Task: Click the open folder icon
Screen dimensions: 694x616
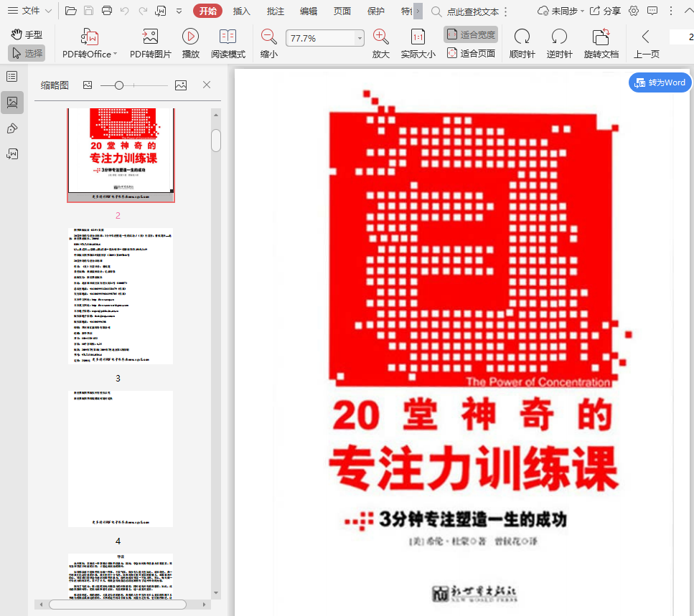Action: pos(71,11)
